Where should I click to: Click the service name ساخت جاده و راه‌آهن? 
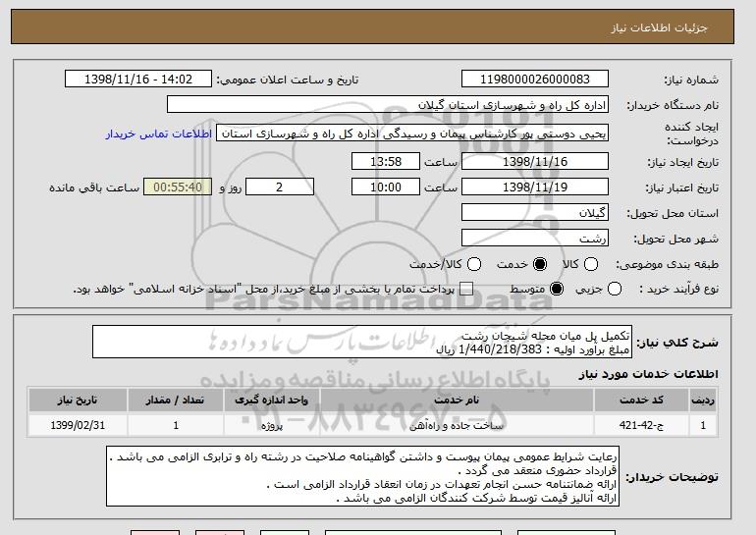(457, 426)
